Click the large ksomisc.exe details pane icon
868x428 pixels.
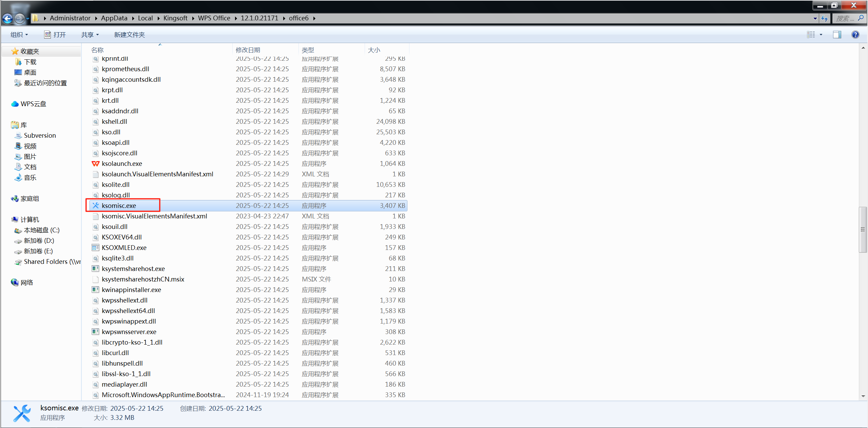click(x=22, y=413)
